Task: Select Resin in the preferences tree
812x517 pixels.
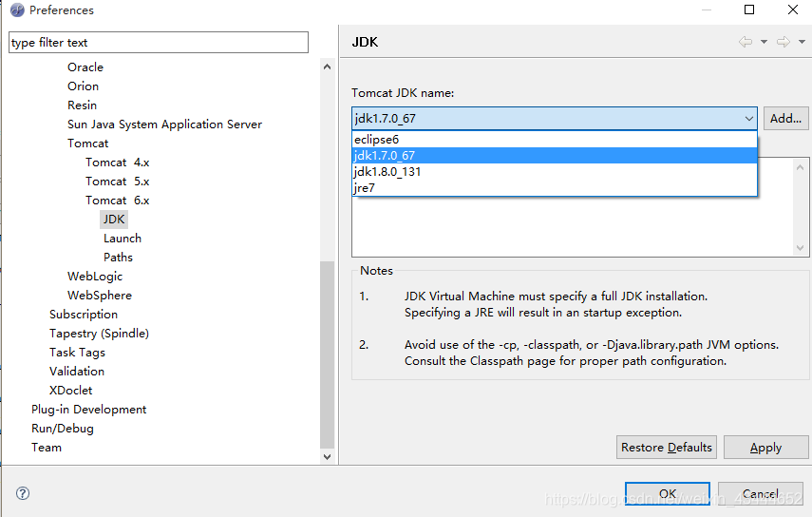Action: [82, 105]
